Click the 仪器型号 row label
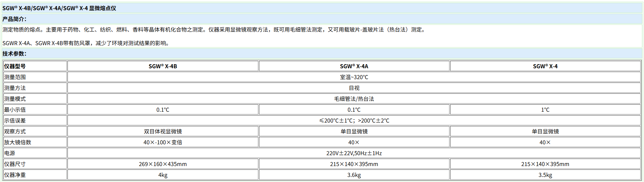644x182 pixels. (x=15, y=66)
